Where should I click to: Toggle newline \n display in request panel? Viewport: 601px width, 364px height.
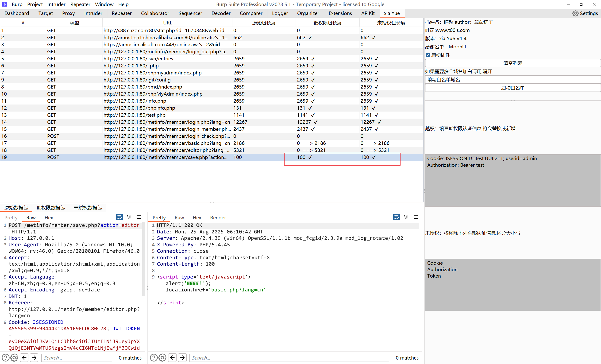tap(129, 217)
